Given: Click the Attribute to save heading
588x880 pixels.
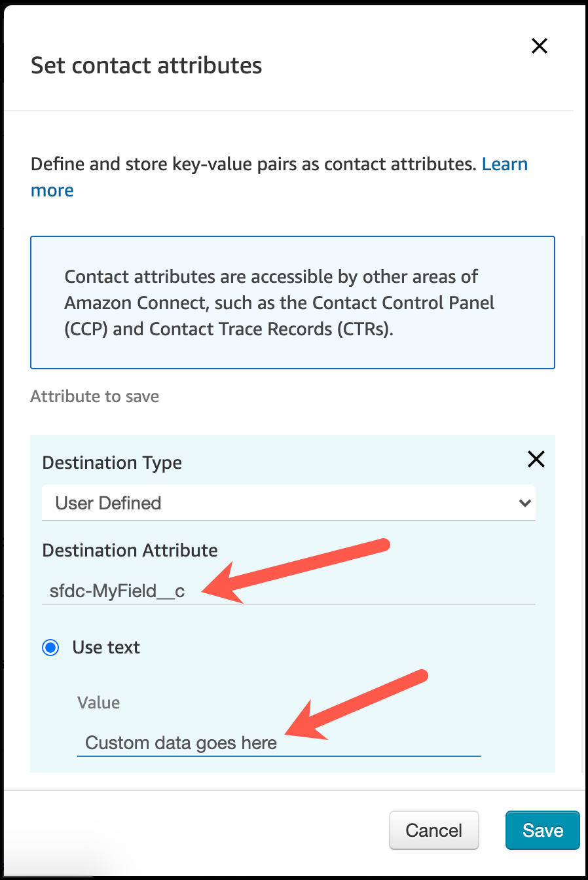Looking at the screenshot, I should click(95, 396).
